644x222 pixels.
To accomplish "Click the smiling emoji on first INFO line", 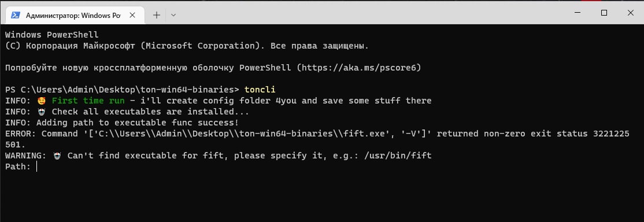I will coord(42,101).
